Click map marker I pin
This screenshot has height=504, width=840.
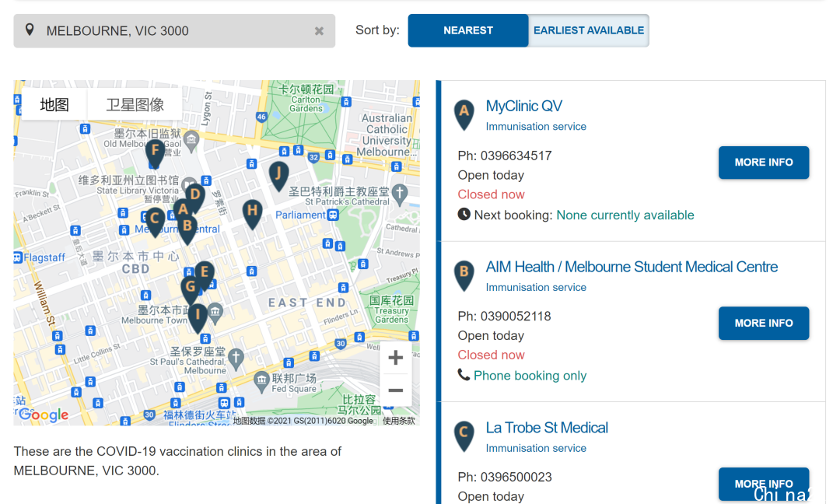[x=198, y=317]
